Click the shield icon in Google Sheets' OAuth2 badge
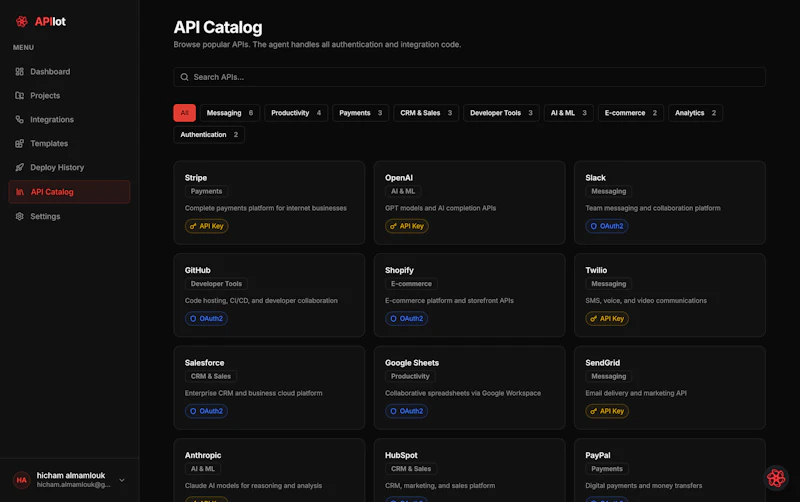 pyautogui.click(x=393, y=411)
